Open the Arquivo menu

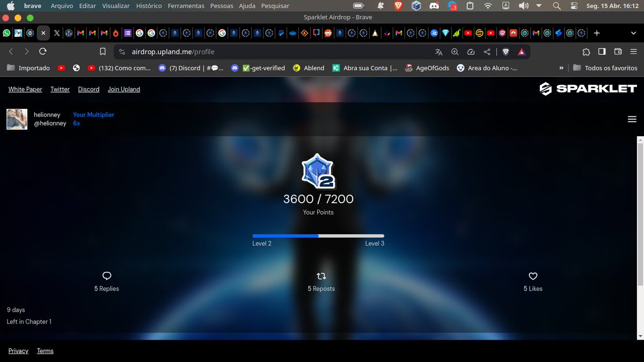(x=62, y=6)
